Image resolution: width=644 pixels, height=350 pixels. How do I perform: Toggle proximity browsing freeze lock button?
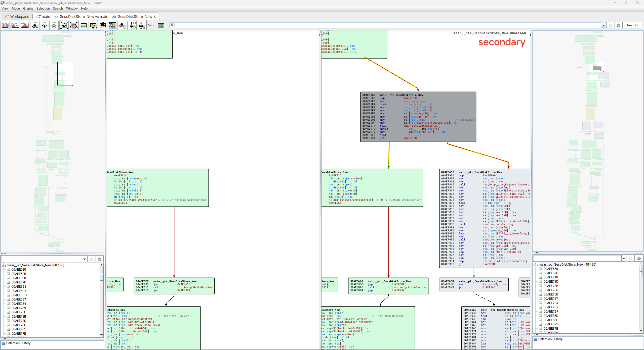(142, 25)
